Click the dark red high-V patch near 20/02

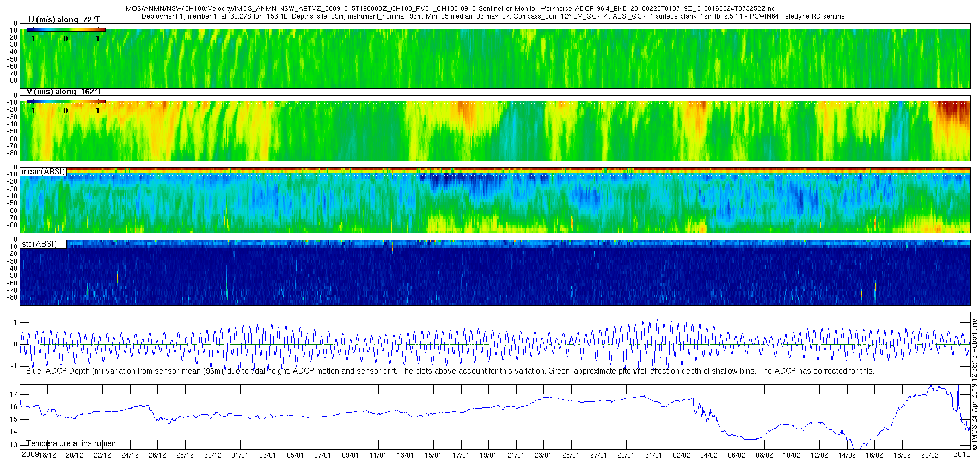(953, 111)
